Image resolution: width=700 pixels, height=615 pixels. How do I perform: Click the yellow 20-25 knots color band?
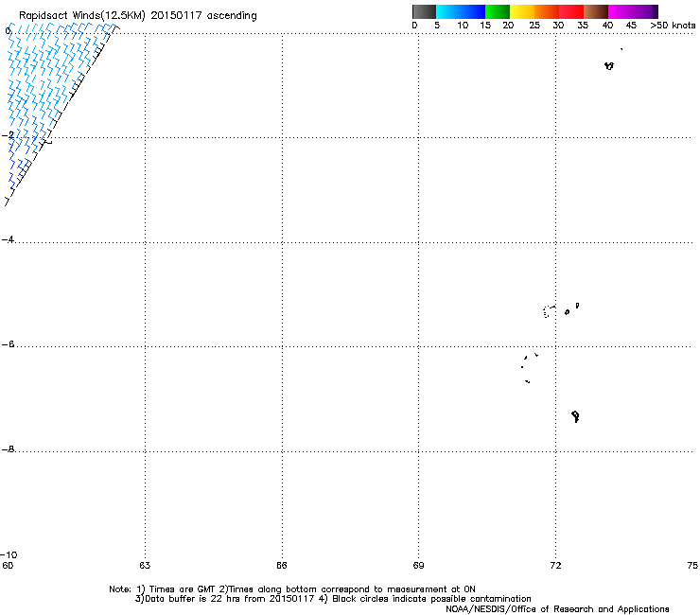[522, 11]
